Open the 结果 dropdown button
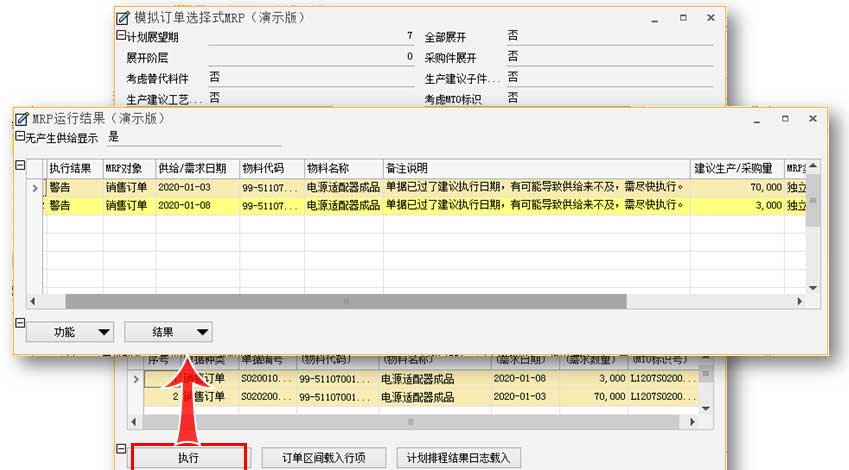Viewport: 849px width, 470px height. point(168,332)
